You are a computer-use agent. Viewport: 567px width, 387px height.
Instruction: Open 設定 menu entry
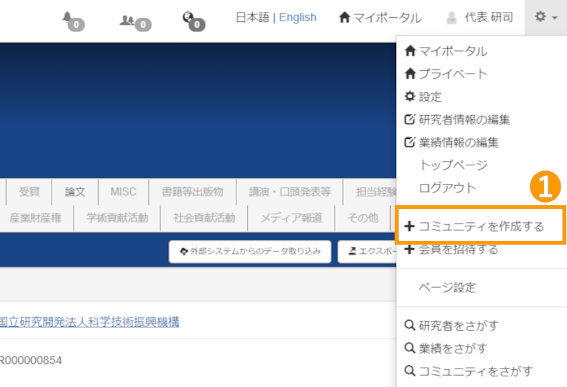(x=430, y=97)
